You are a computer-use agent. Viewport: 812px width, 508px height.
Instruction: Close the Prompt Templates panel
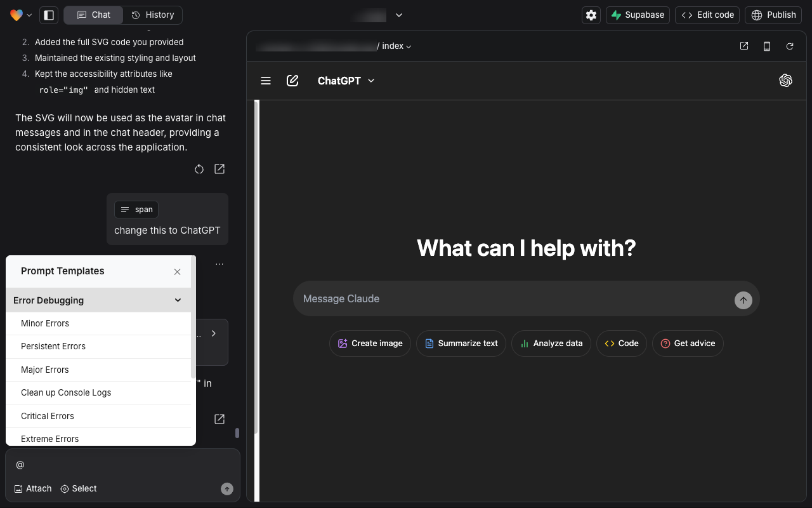(x=178, y=272)
